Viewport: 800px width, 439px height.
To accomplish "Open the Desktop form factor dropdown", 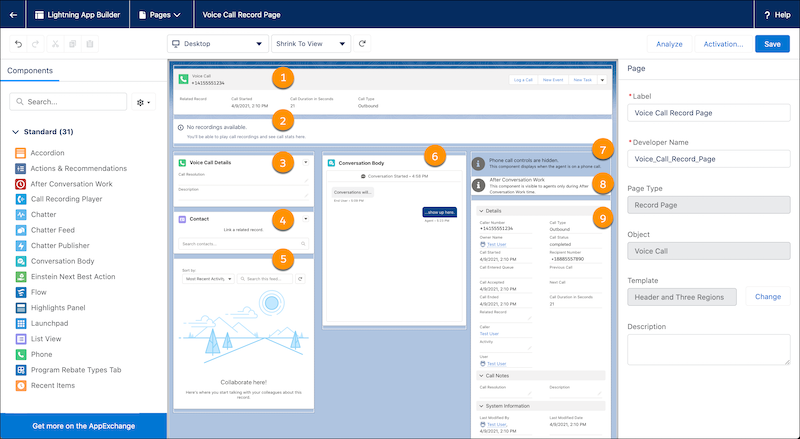I will (x=217, y=44).
